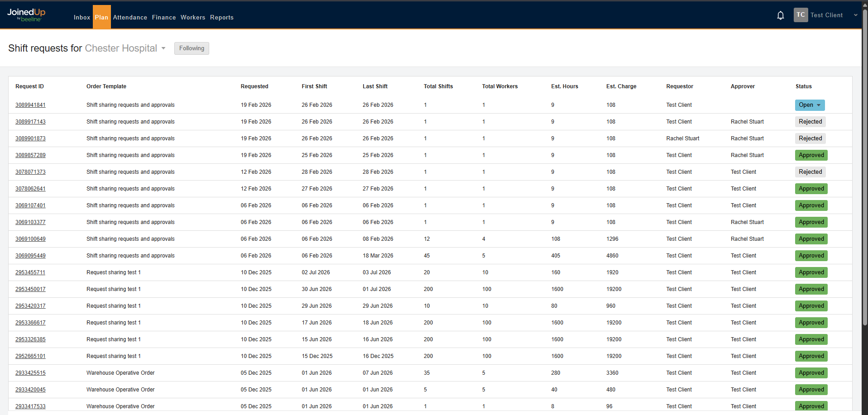Switch to the Inbox section

point(82,17)
